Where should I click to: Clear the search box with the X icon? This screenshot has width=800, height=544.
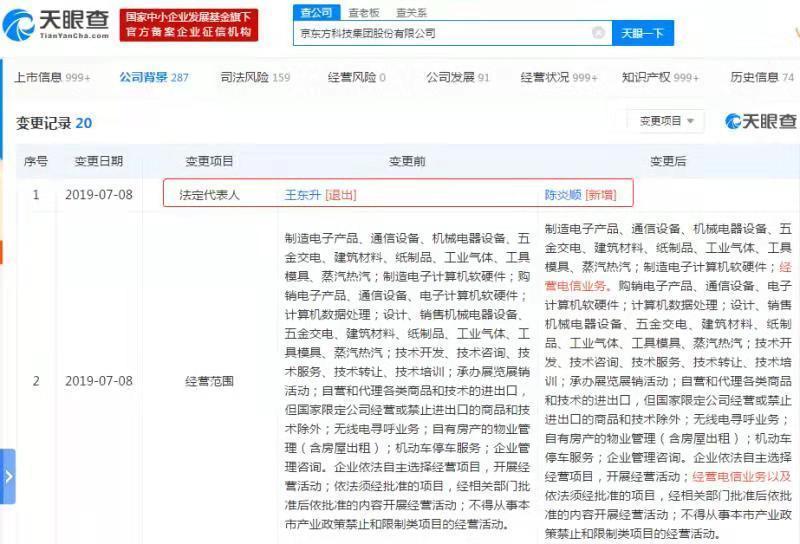598,33
